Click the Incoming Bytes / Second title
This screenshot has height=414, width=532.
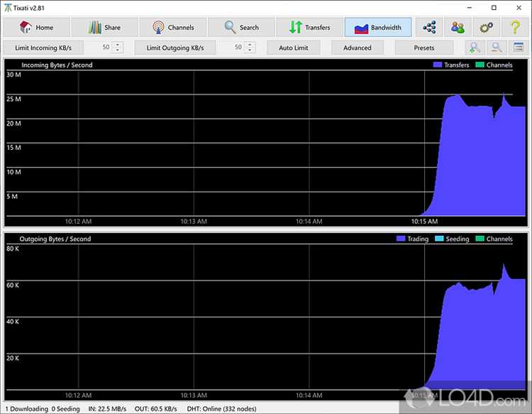click(57, 65)
